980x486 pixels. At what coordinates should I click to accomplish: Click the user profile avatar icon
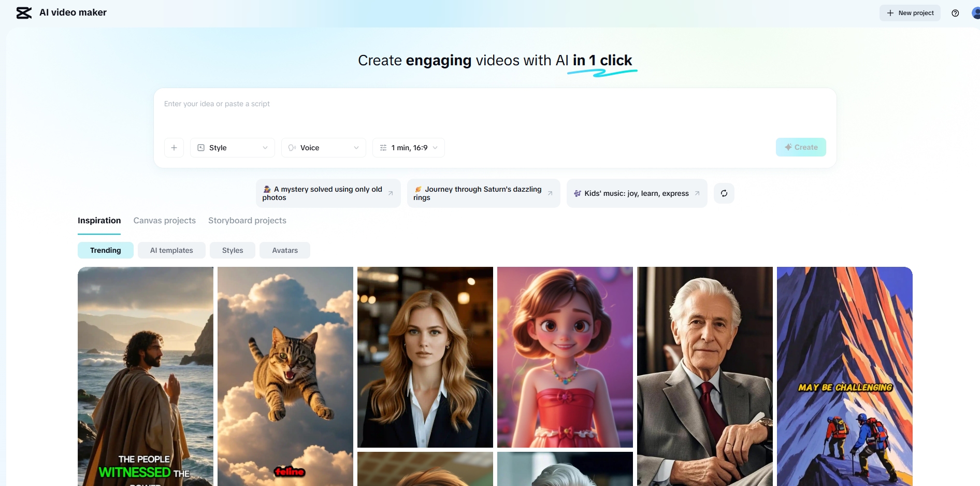point(975,13)
